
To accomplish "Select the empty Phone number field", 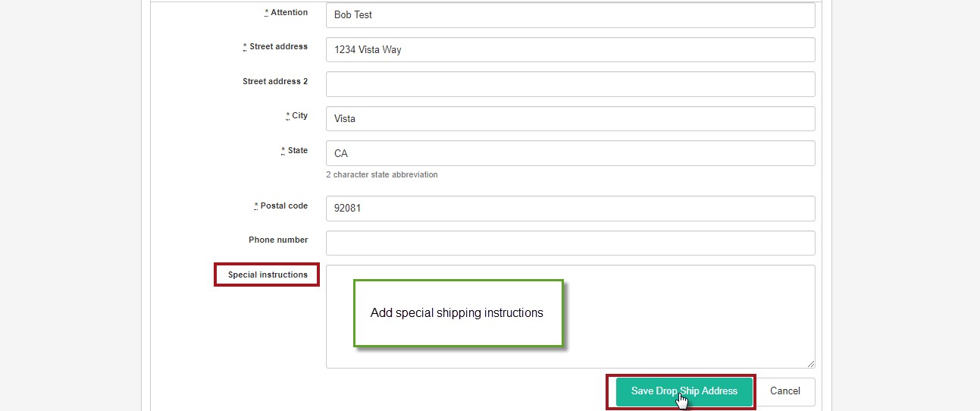I will coord(570,243).
